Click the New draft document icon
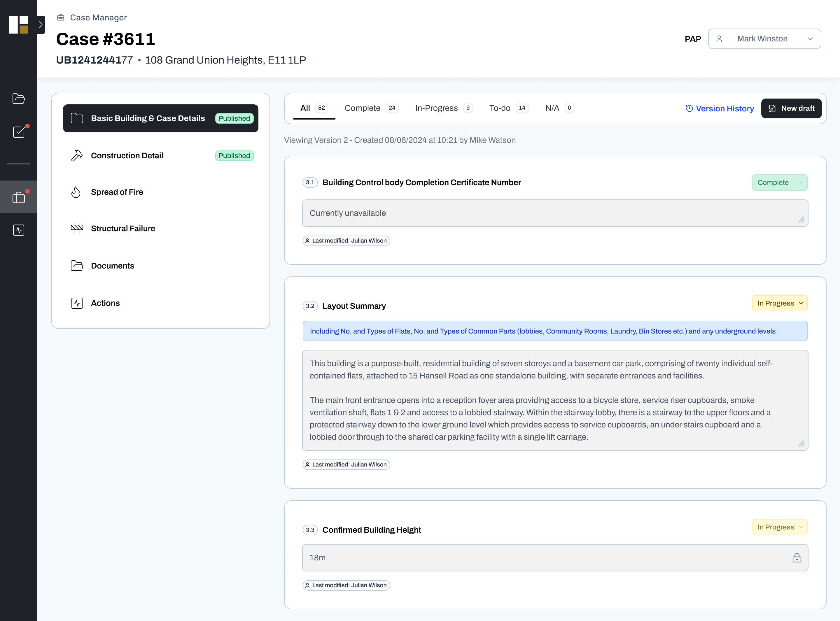 coord(772,109)
